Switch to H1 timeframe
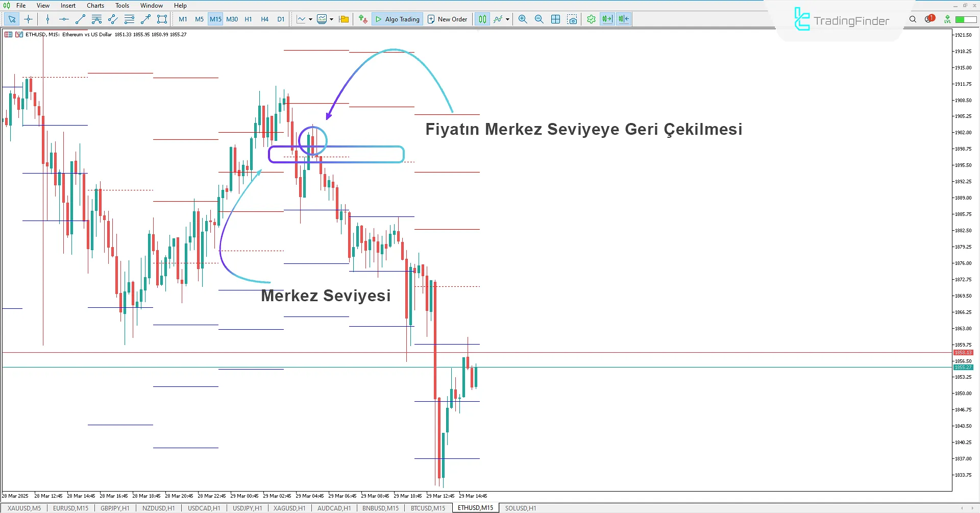 click(x=248, y=19)
